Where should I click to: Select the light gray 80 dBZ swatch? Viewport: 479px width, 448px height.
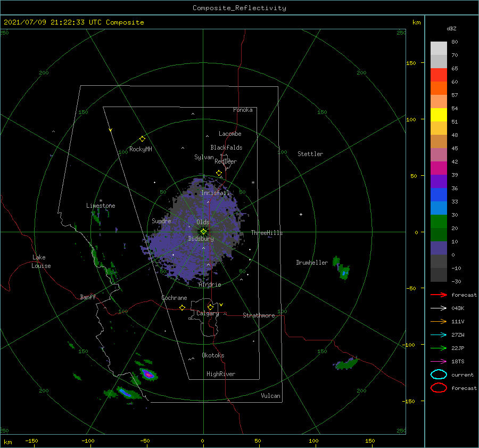pyautogui.click(x=439, y=48)
